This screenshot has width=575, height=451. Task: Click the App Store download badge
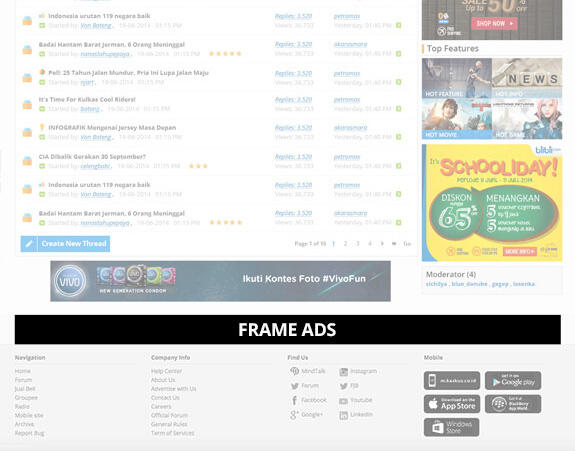[x=452, y=404]
